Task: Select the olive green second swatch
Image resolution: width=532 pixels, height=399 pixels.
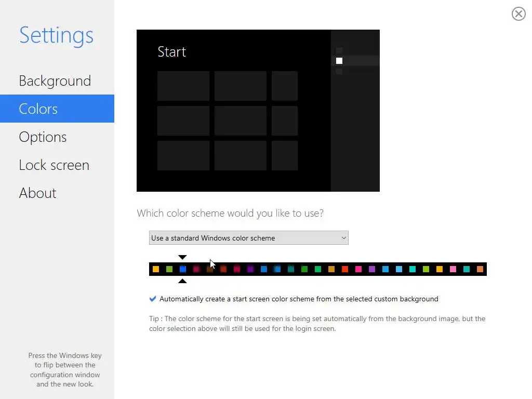Action: (x=169, y=269)
